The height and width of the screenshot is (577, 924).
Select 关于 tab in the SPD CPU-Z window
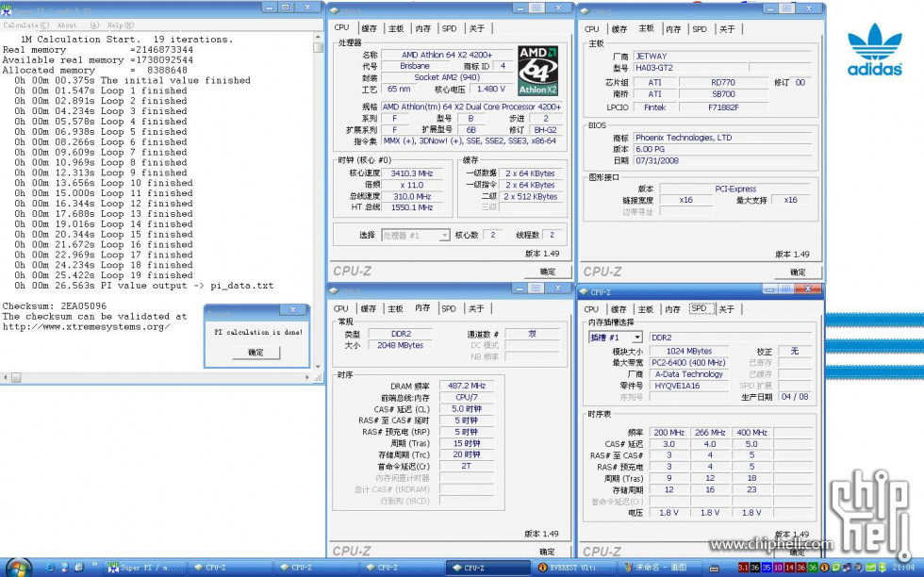727,309
